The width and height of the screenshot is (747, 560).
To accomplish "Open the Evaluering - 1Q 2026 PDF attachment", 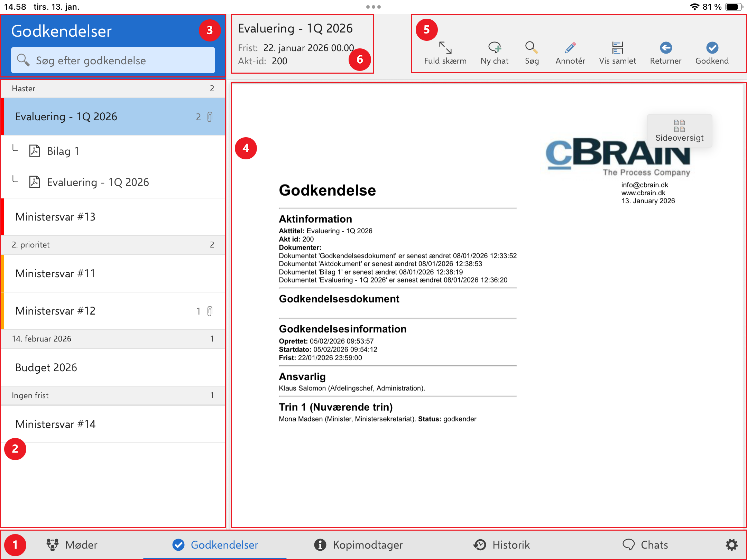I will tap(113, 182).
